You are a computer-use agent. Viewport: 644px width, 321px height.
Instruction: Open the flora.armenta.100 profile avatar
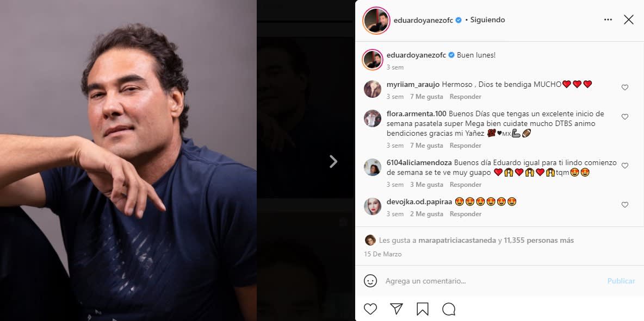tap(373, 118)
